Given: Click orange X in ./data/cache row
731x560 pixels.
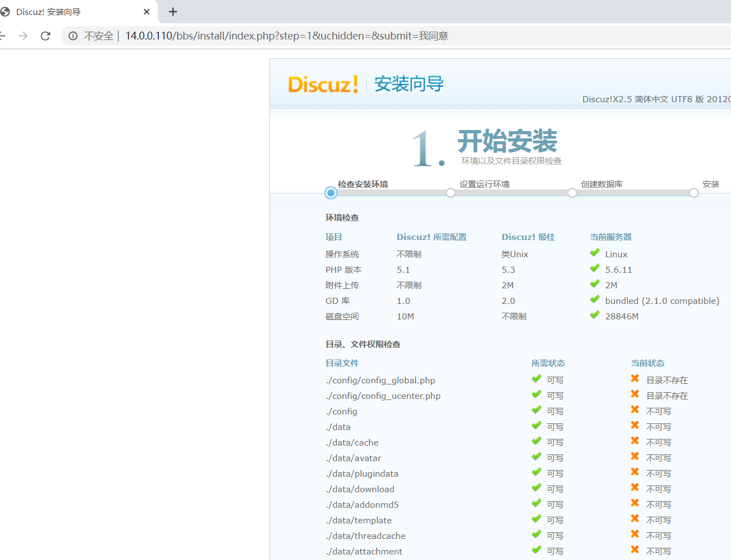Looking at the screenshot, I should [x=635, y=441].
